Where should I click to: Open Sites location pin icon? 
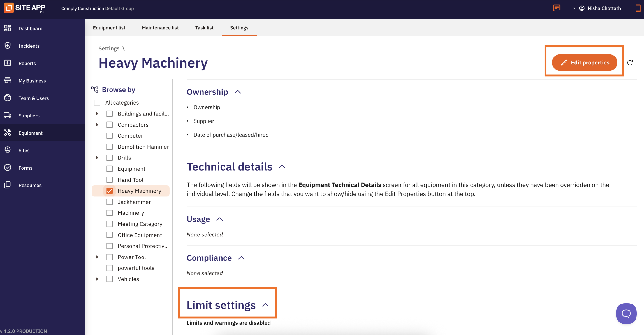click(8, 150)
